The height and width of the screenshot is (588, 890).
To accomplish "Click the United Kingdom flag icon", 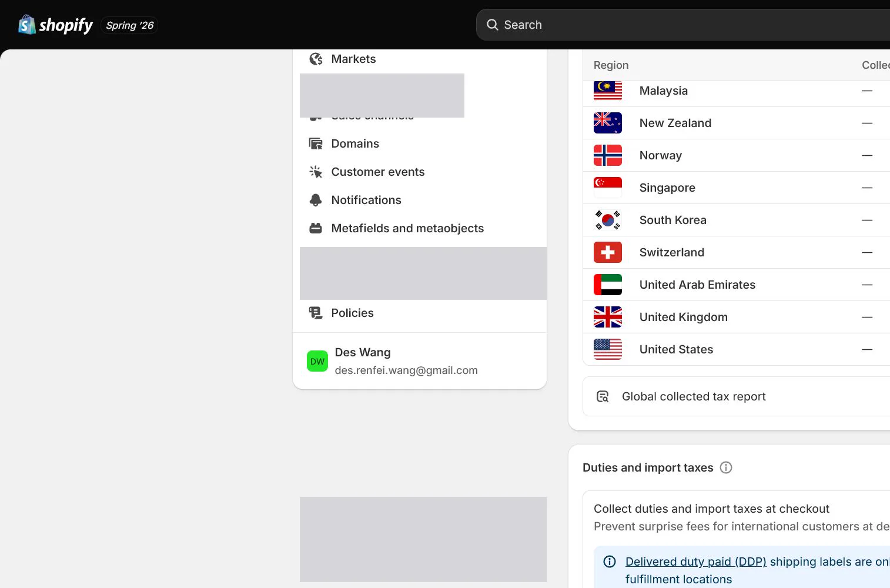I will (x=608, y=317).
